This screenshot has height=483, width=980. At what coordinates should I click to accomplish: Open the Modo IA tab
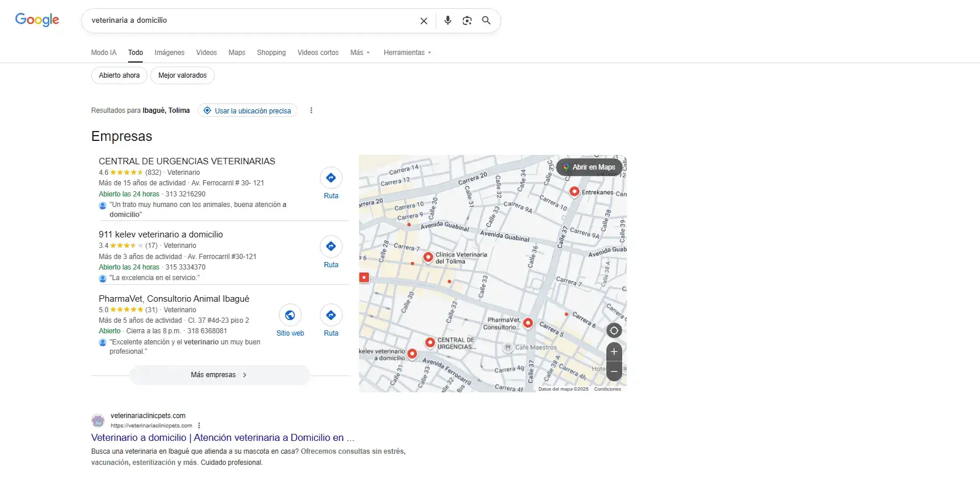103,53
